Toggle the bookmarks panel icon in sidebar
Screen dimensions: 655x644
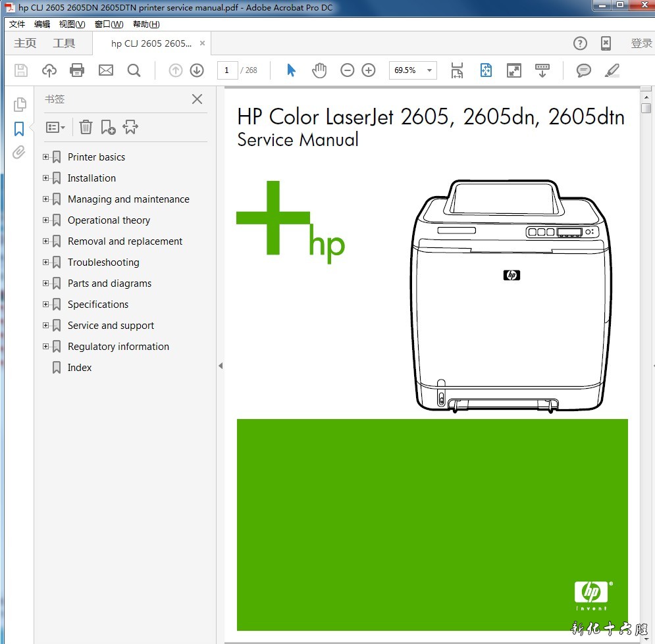tap(19, 128)
